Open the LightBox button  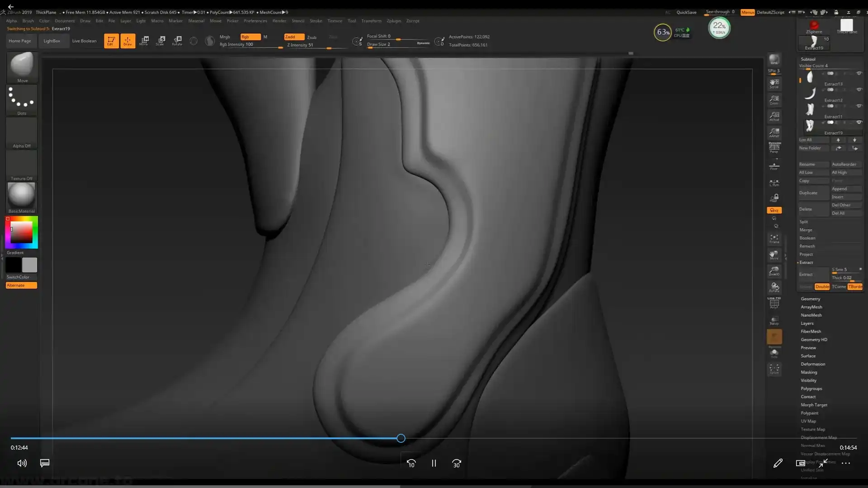52,41
